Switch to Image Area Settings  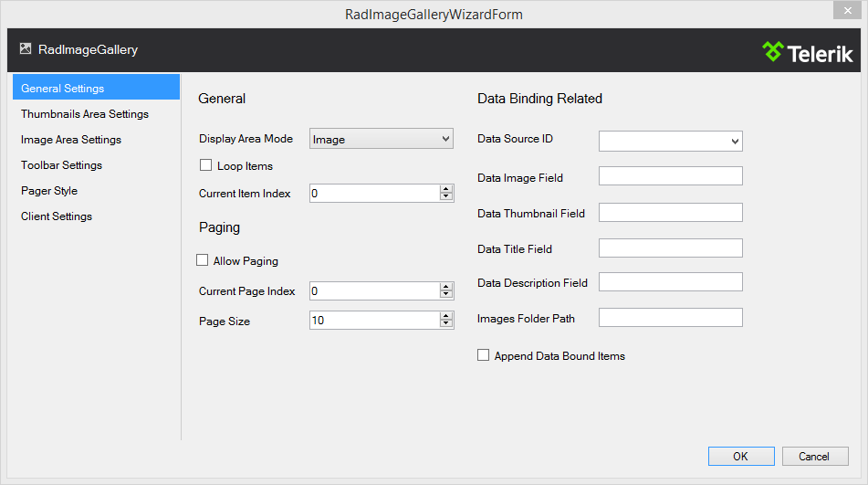pos(71,140)
